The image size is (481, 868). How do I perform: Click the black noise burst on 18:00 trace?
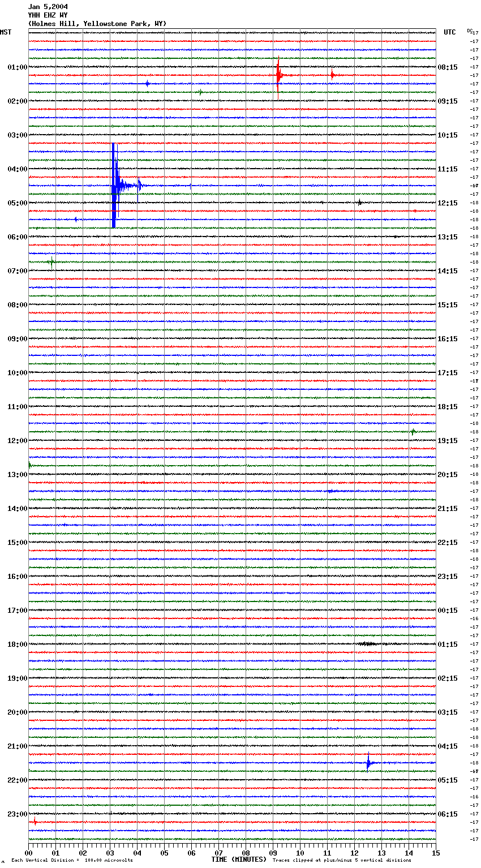click(368, 644)
